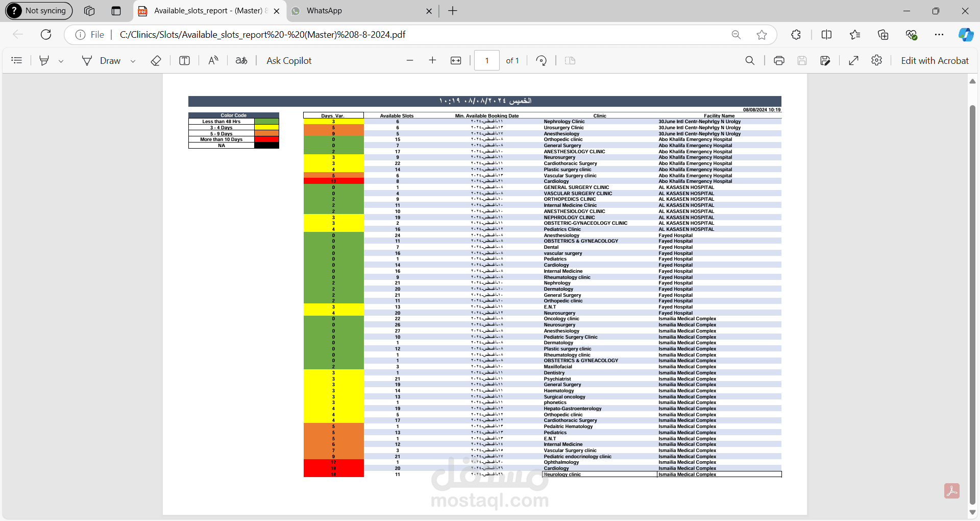Click the Read aloud icon
The height and width of the screenshot is (521, 980).
(x=213, y=60)
